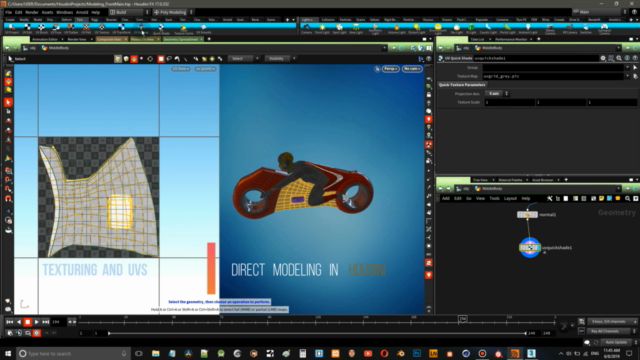Click the wrench icon in the network editor
This screenshot has height=360, width=640.
click(550, 198)
